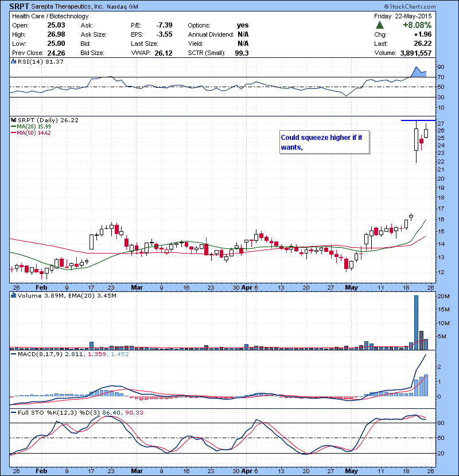This screenshot has height=476, width=459.
Task: Click the Volume 3,891,557 value
Action: (416, 53)
